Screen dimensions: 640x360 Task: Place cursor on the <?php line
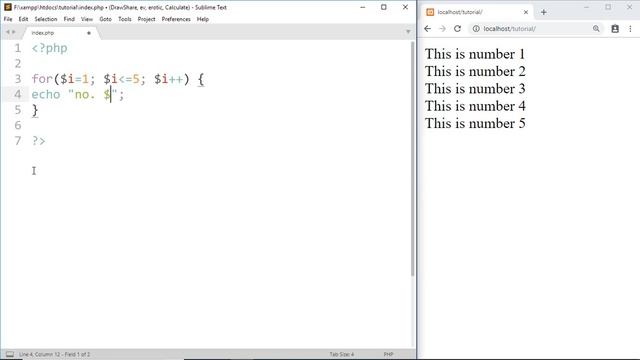(x=49, y=48)
